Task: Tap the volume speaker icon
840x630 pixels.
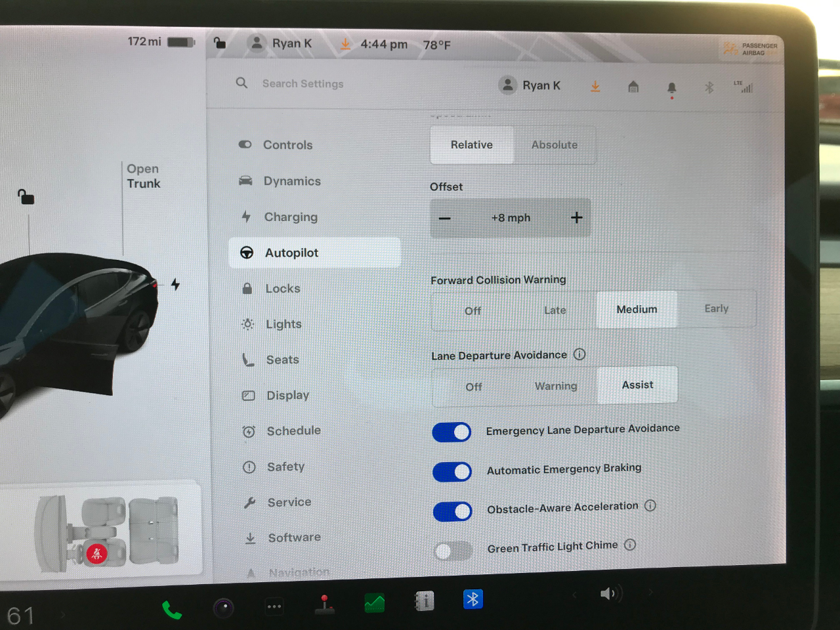Action: click(610, 594)
